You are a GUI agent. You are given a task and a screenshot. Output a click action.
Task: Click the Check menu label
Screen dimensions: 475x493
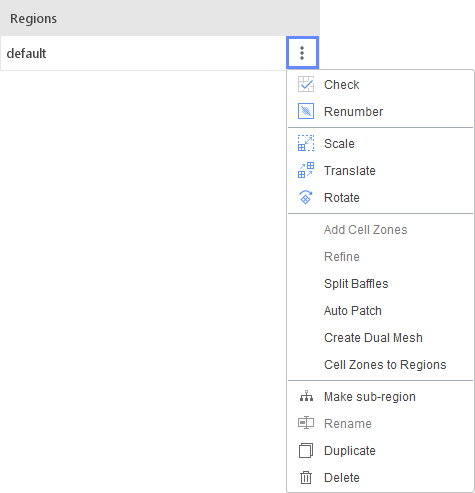(342, 85)
